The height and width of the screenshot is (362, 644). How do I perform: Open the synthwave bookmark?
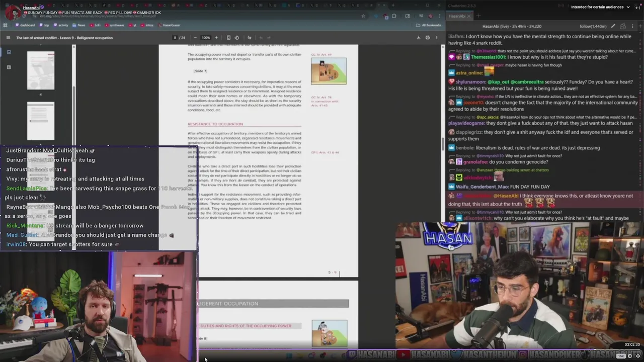pos(114,25)
